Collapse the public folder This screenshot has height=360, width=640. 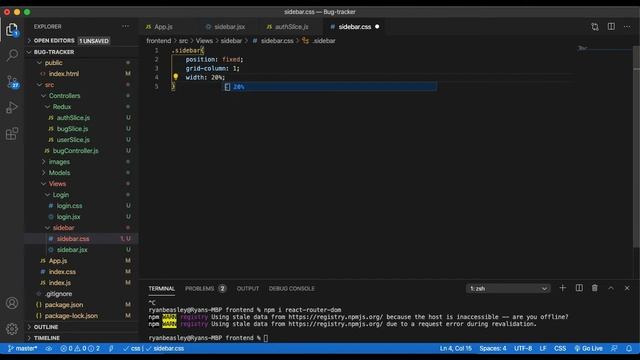tap(53, 63)
